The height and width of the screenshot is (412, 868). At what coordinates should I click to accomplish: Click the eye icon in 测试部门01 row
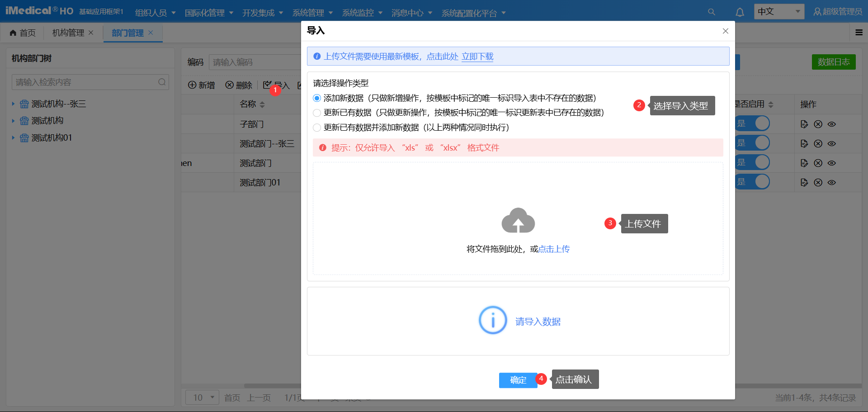tap(832, 182)
